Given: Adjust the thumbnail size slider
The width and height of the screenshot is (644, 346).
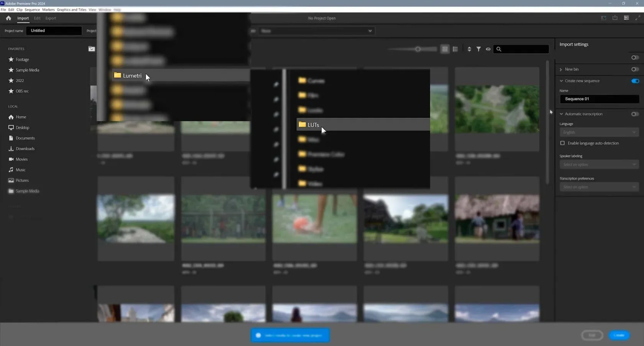Looking at the screenshot, I should coord(418,49).
